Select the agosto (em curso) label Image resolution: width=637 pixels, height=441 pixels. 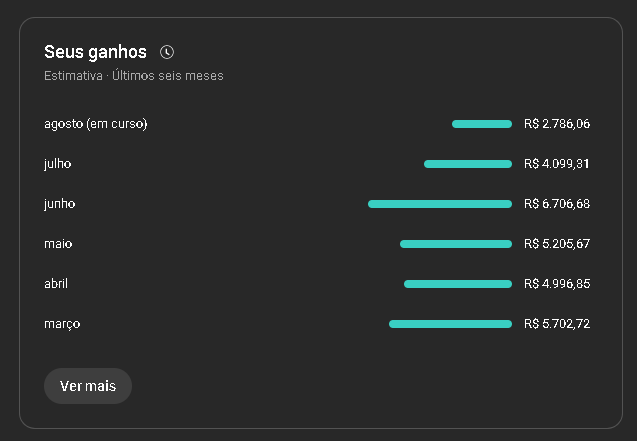96,124
